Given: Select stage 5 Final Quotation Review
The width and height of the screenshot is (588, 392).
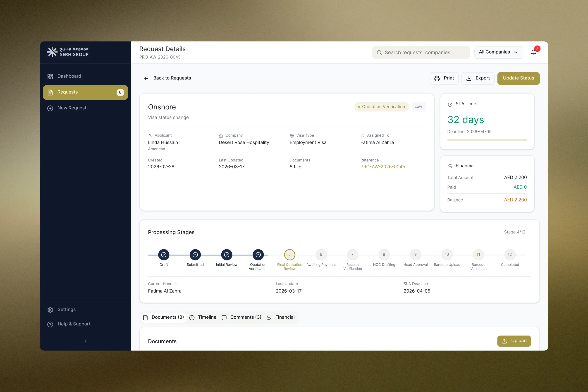Looking at the screenshot, I should coord(289,255).
